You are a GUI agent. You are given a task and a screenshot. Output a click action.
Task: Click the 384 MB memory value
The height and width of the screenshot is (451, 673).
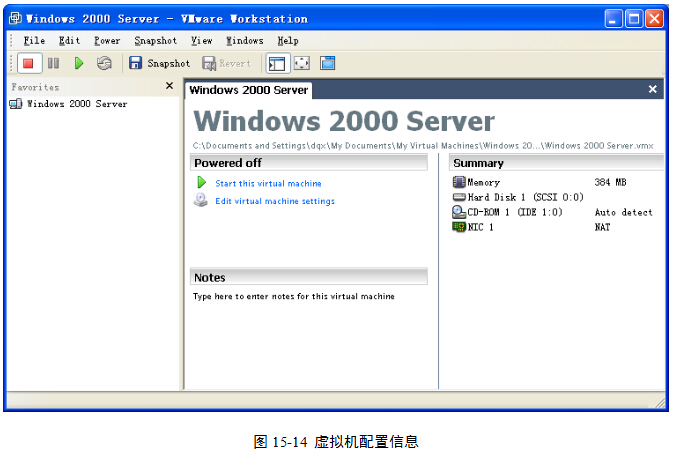610,182
